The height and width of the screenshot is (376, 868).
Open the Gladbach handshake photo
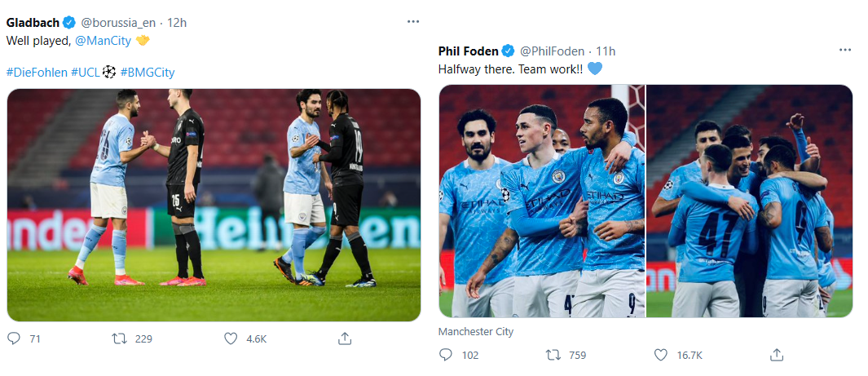pyautogui.click(x=214, y=204)
